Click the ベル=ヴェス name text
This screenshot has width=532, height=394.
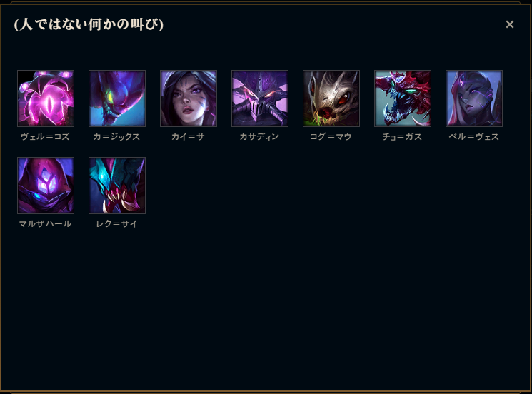474,136
